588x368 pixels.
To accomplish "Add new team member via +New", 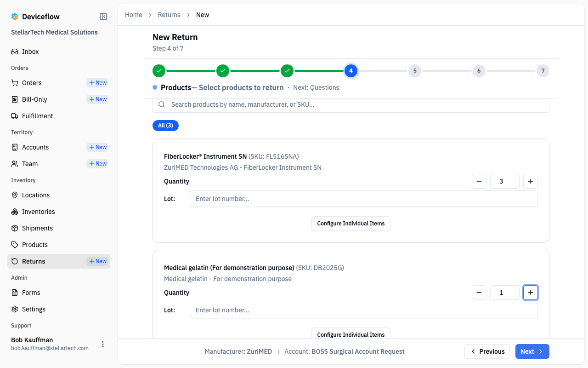I will coord(97,164).
